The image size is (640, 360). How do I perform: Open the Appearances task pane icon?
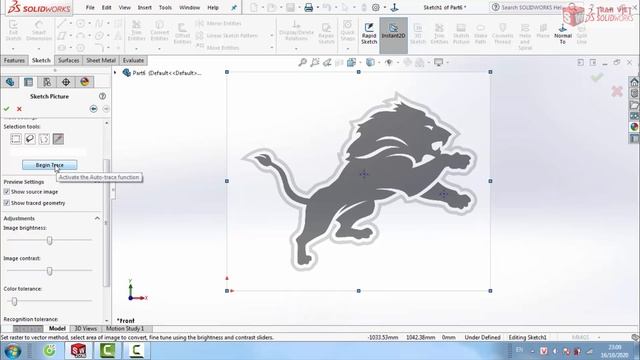(634, 127)
